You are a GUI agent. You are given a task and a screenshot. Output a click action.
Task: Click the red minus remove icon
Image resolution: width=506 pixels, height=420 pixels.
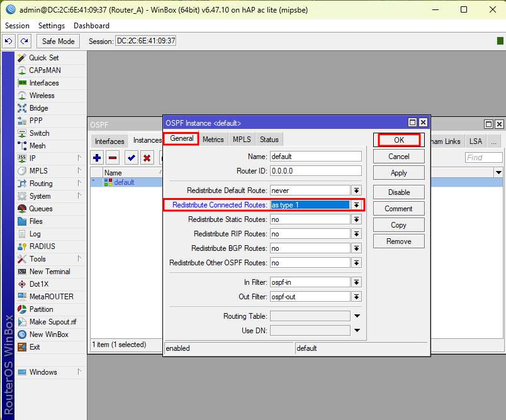point(113,158)
